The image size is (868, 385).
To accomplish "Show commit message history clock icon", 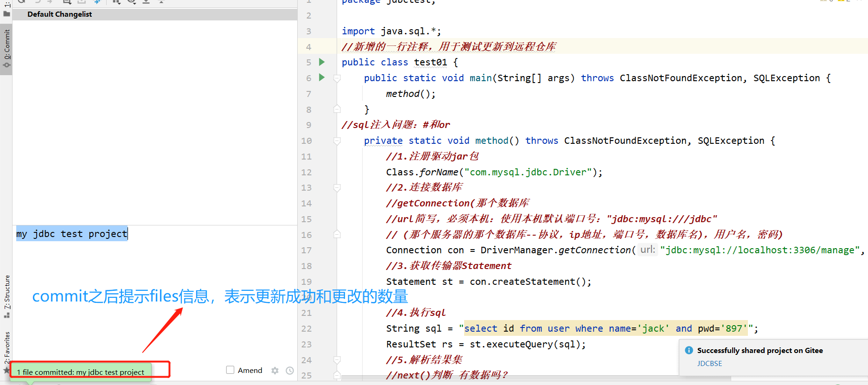I will [x=290, y=371].
